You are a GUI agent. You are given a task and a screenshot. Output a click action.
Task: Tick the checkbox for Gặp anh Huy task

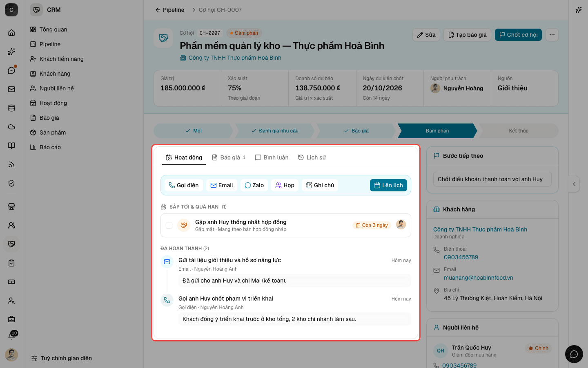(169, 225)
